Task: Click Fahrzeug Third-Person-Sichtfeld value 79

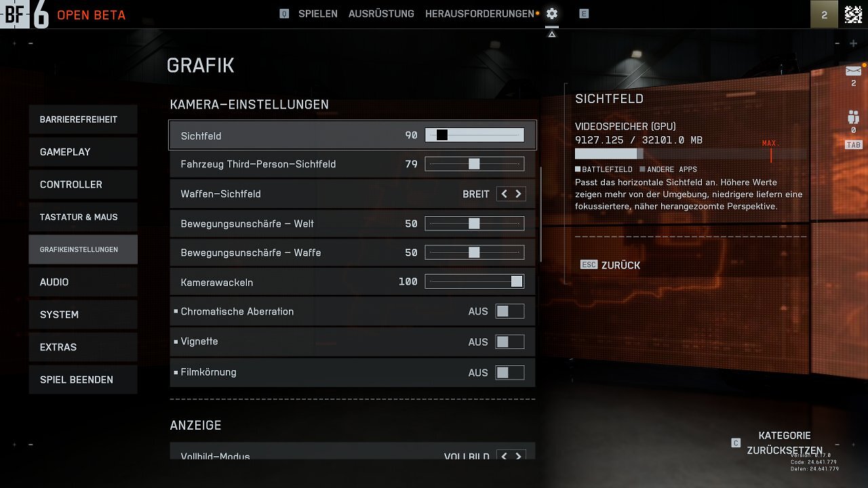Action: [x=411, y=164]
